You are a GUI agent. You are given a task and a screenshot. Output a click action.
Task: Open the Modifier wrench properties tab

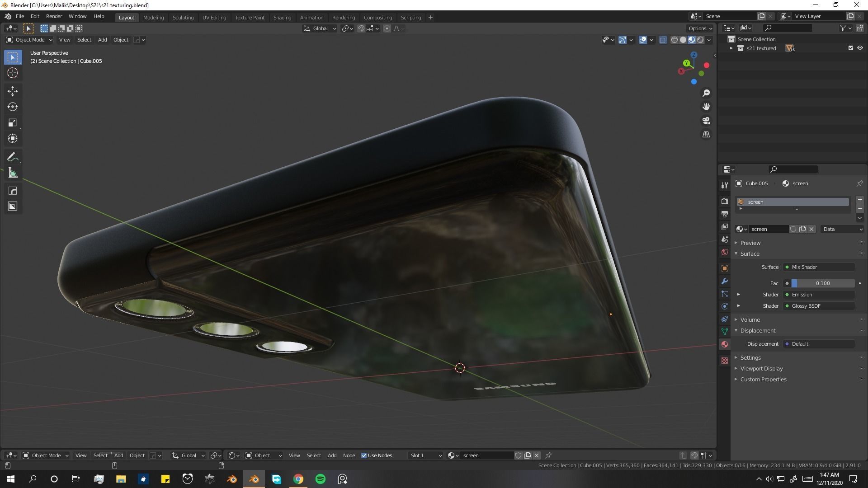pyautogui.click(x=725, y=281)
